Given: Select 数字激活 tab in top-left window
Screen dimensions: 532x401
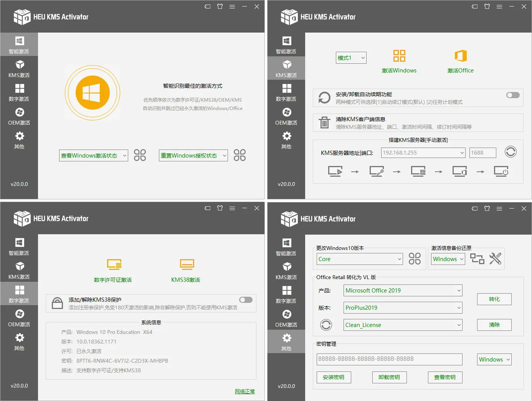Looking at the screenshot, I should click(x=19, y=92).
